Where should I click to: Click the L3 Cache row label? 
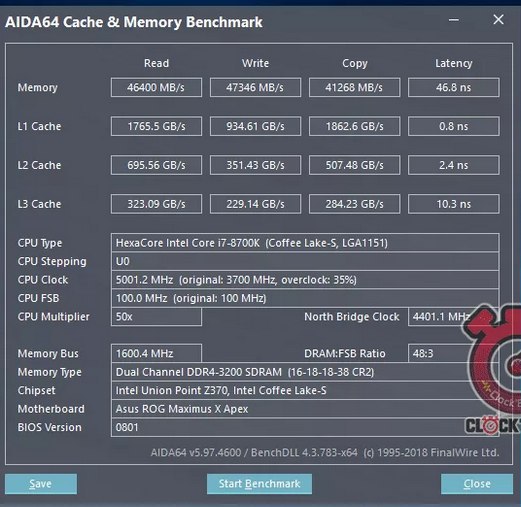point(39,204)
